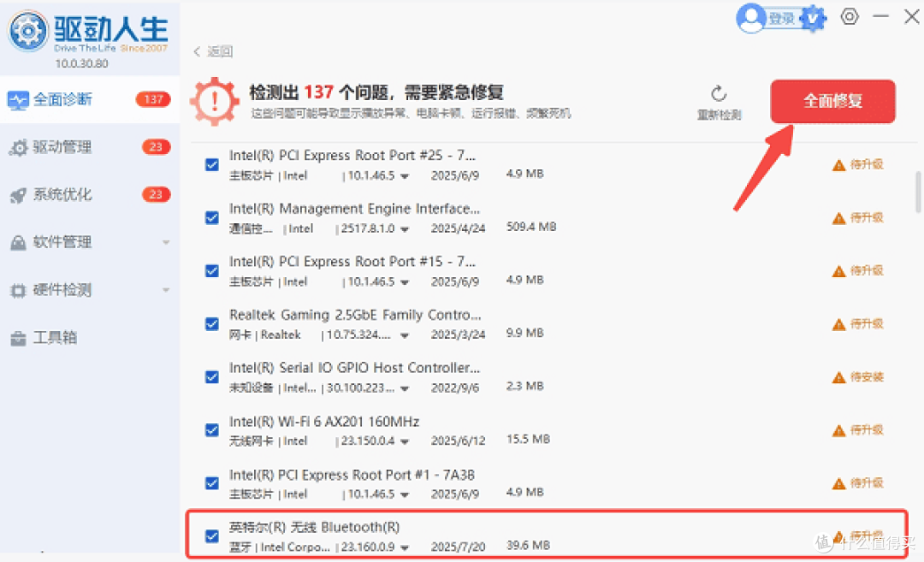Viewport: 924px width, 562px height.
Task: Uncheck 英特尔 无线 Bluetooth checkbox
Action: [x=212, y=535]
